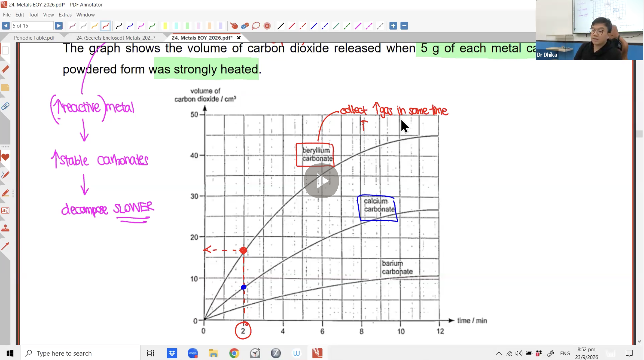This screenshot has width=644, height=360.
Task: Open the File menu
Action: 7,15
